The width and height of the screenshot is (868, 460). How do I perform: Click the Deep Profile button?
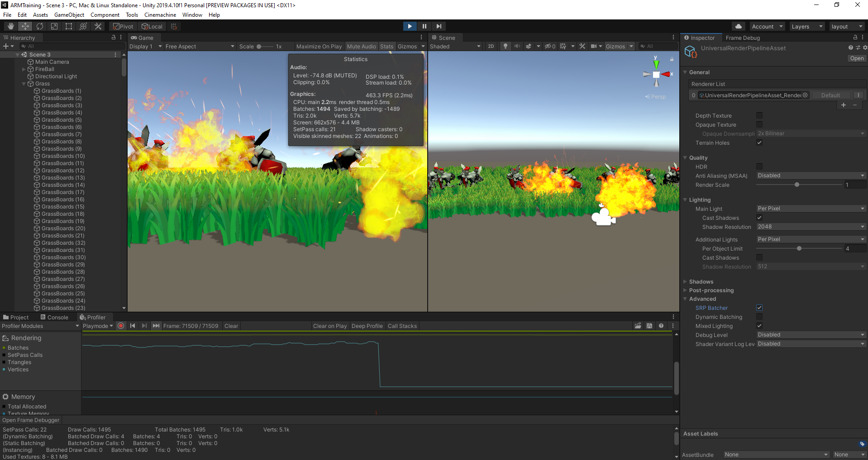[367, 326]
